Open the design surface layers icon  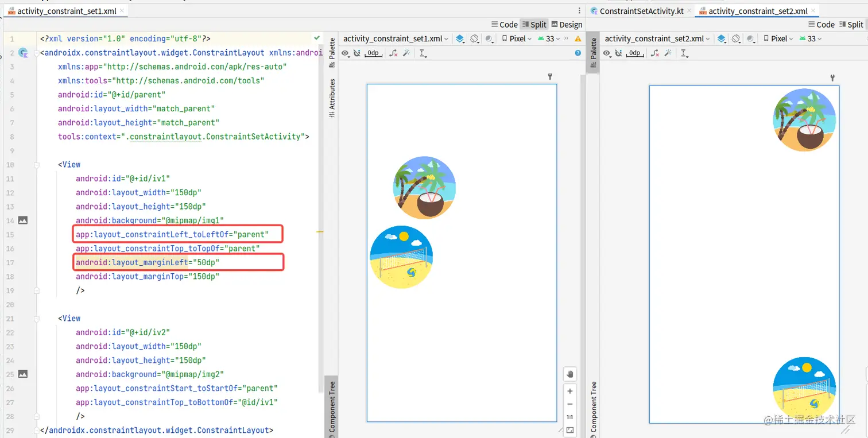pyautogui.click(x=460, y=38)
